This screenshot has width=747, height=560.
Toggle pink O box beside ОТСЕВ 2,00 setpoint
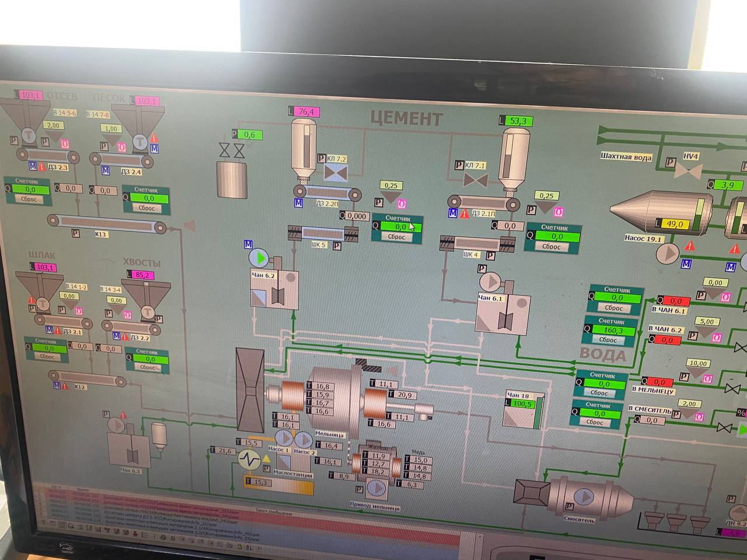coord(65,143)
